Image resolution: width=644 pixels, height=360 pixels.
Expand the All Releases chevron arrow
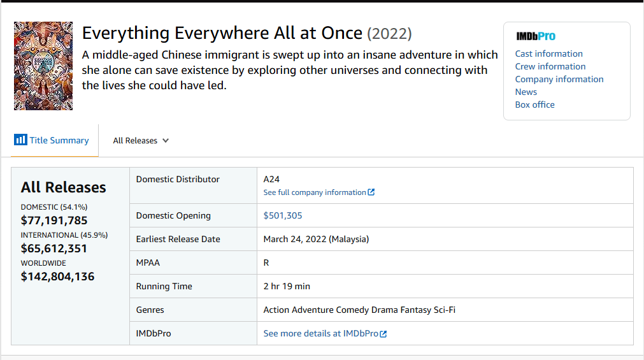click(166, 141)
